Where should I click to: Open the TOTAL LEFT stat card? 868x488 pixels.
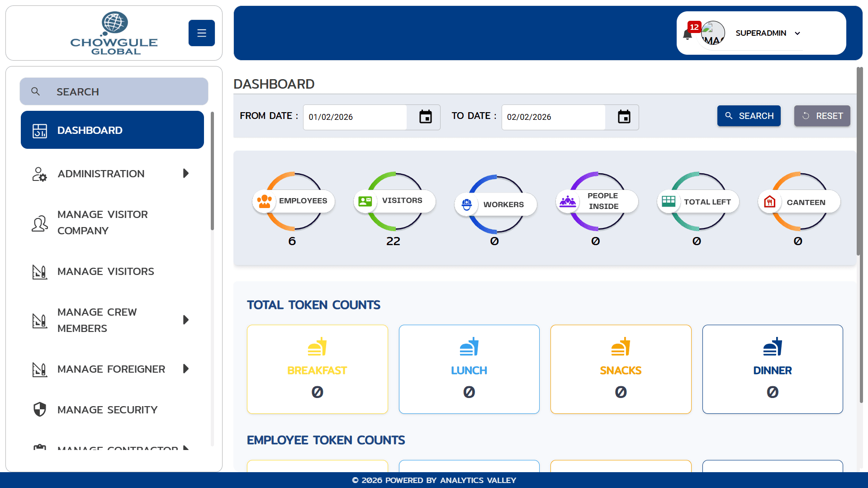(698, 201)
